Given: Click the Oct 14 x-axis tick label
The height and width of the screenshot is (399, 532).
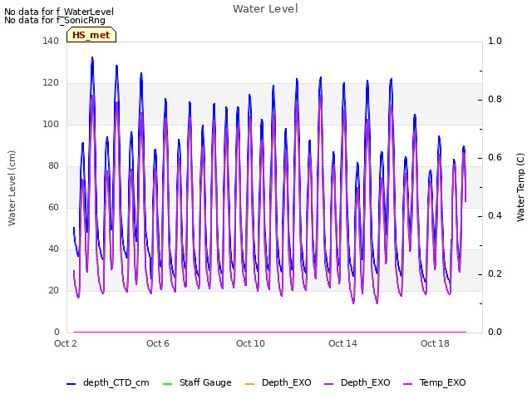Looking at the screenshot, I should click(342, 343).
